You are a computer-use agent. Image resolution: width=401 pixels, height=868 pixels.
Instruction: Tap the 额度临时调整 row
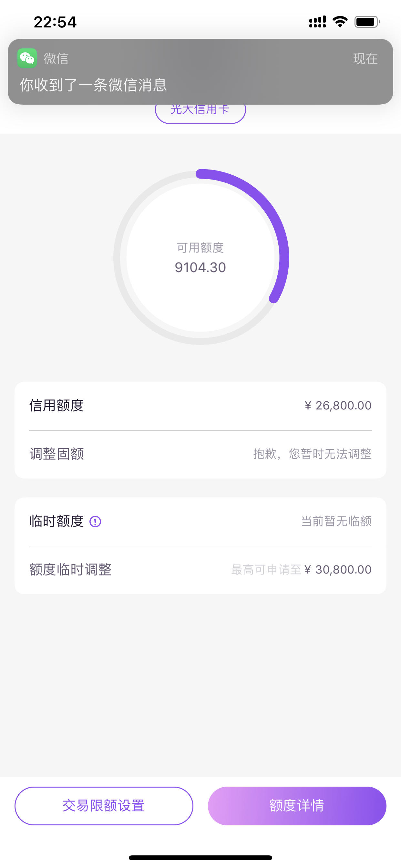click(200, 569)
